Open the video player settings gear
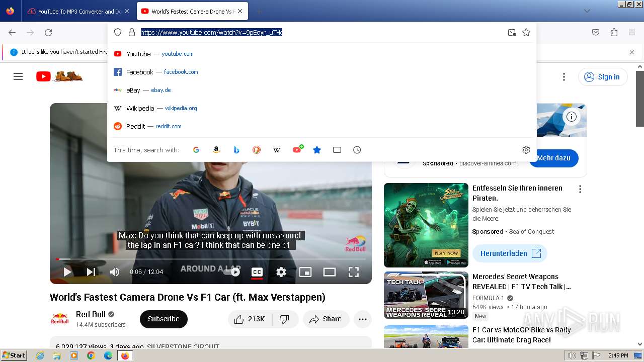This screenshot has width=644, height=362. click(x=281, y=272)
